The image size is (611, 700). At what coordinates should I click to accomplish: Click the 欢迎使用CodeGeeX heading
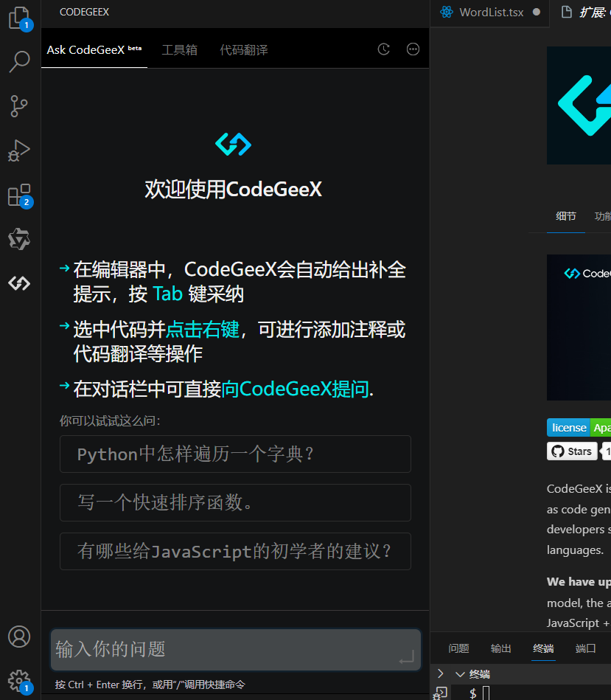tap(233, 190)
